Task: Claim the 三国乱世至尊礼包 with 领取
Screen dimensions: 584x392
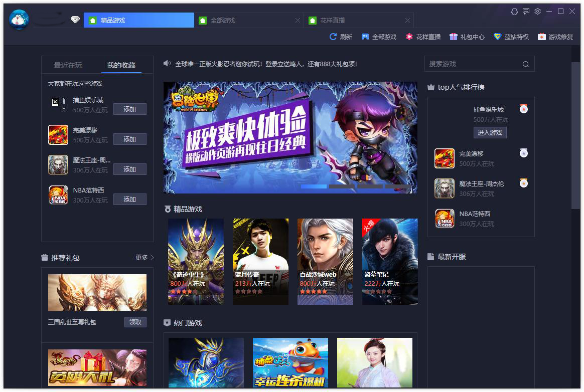Action: tap(135, 322)
